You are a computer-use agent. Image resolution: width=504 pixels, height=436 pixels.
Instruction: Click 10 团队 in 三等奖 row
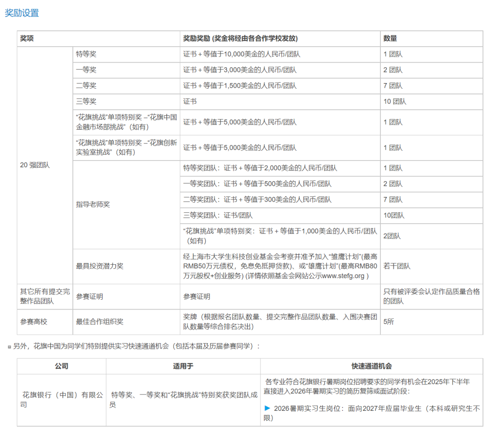(395, 101)
